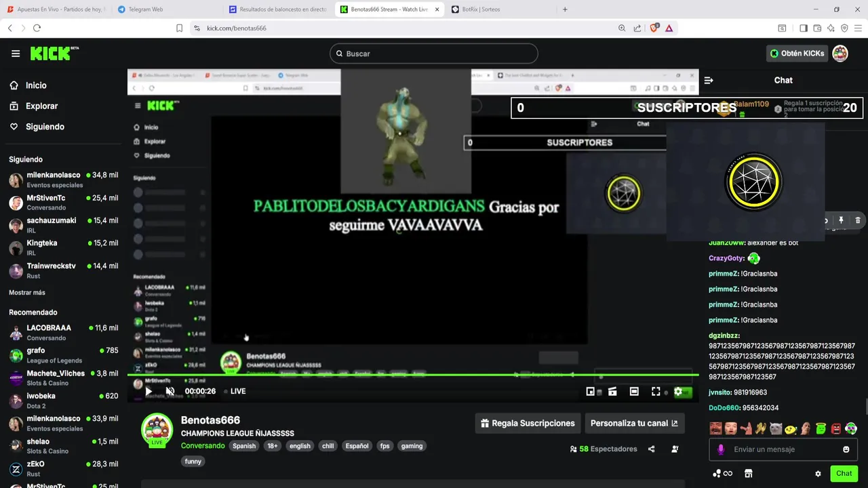
Task: Open shelao recommended channel
Action: click(x=64, y=446)
